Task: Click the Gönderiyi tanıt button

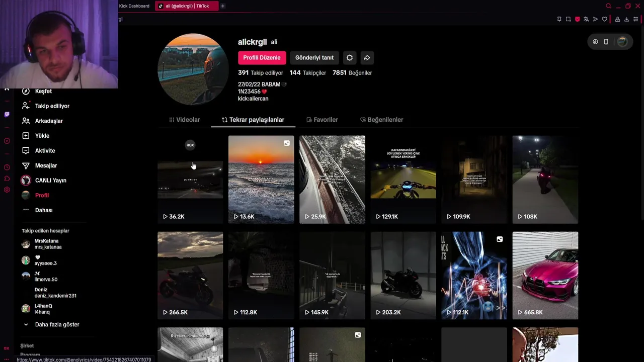Action: click(x=314, y=58)
